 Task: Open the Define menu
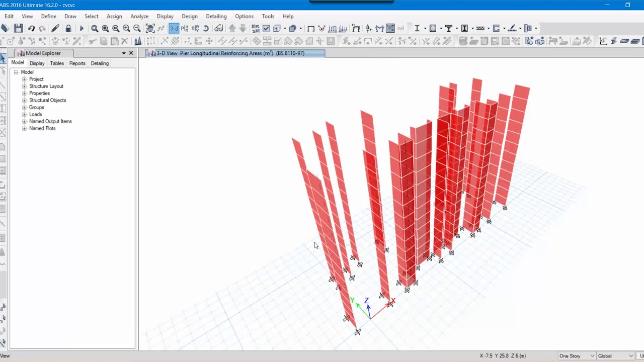pyautogui.click(x=49, y=16)
